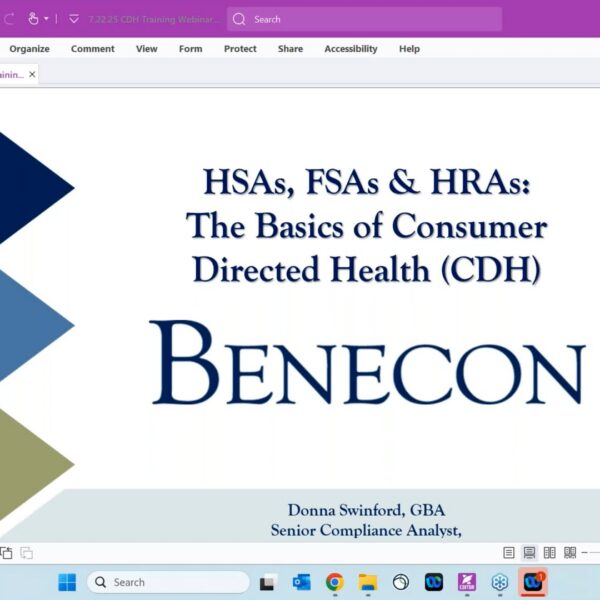This screenshot has height=600, width=600.
Task: Click the zoom out minus in status bar
Action: pos(584,553)
